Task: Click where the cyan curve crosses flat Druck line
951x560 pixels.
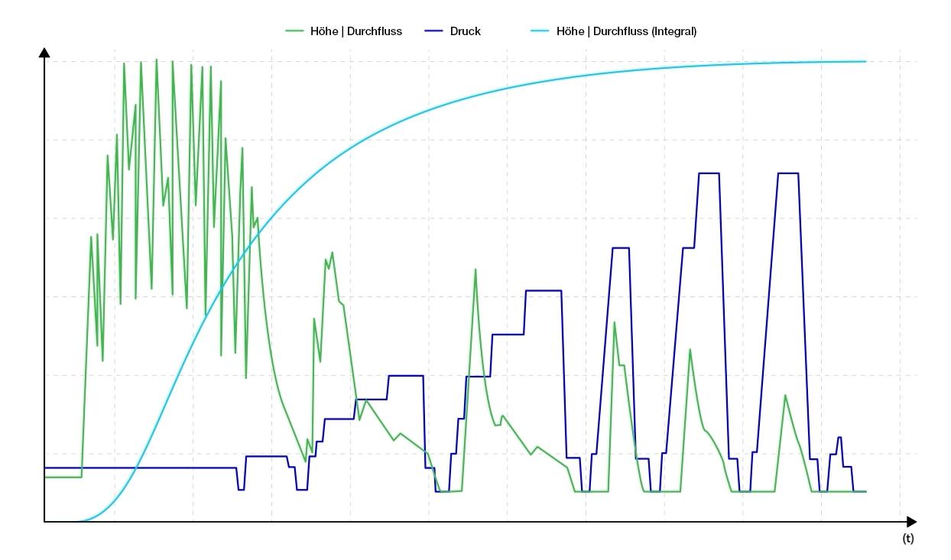Action: [136, 467]
